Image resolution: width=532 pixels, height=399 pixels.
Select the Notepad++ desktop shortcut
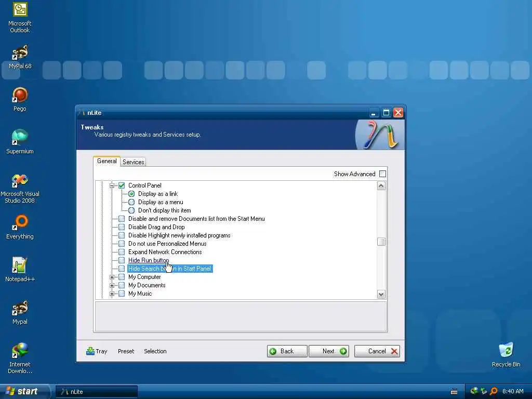click(20, 270)
